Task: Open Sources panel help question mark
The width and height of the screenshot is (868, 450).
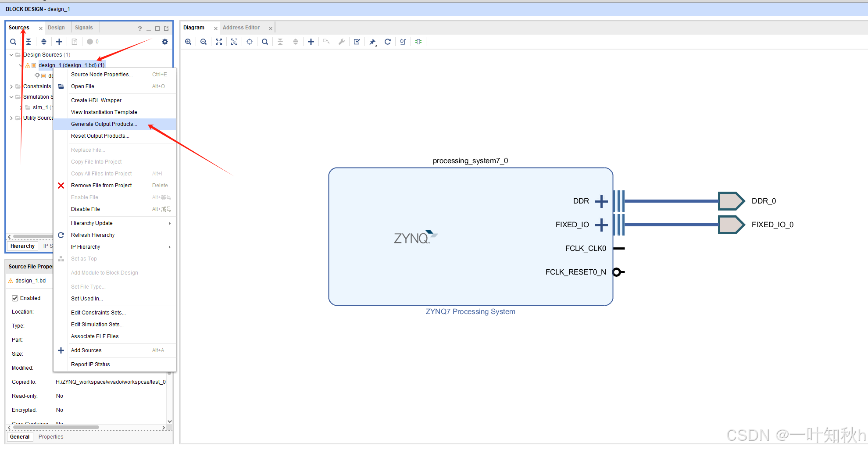Action: pyautogui.click(x=140, y=29)
